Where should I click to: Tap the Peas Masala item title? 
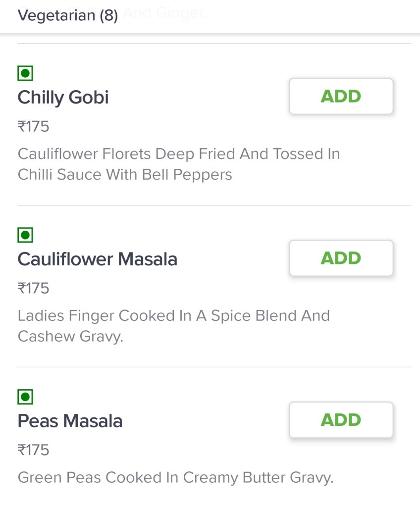(x=70, y=421)
